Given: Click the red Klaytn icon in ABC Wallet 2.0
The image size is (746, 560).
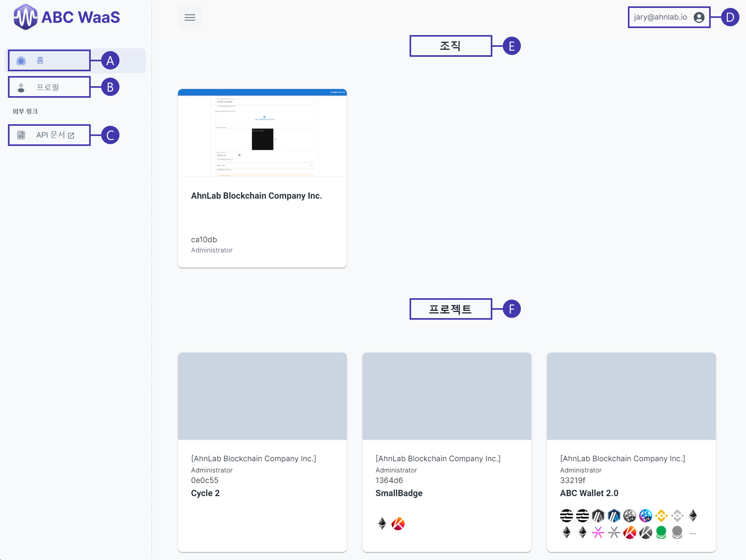Looking at the screenshot, I should click(630, 533).
